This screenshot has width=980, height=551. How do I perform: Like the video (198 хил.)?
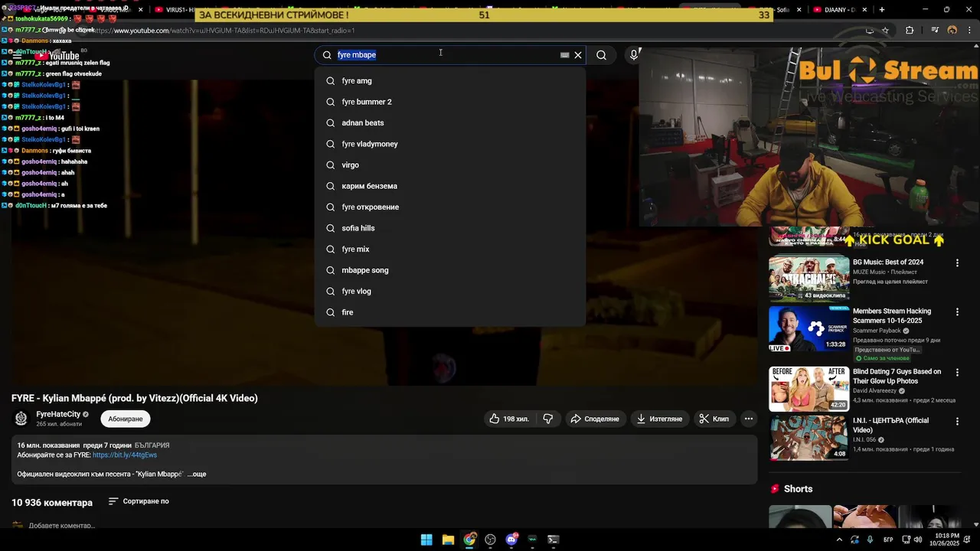click(x=509, y=419)
